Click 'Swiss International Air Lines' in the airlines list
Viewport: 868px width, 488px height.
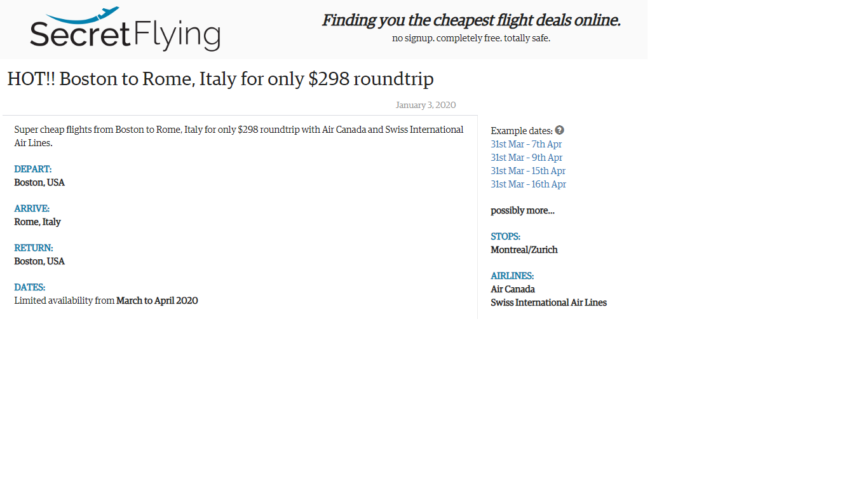(548, 302)
